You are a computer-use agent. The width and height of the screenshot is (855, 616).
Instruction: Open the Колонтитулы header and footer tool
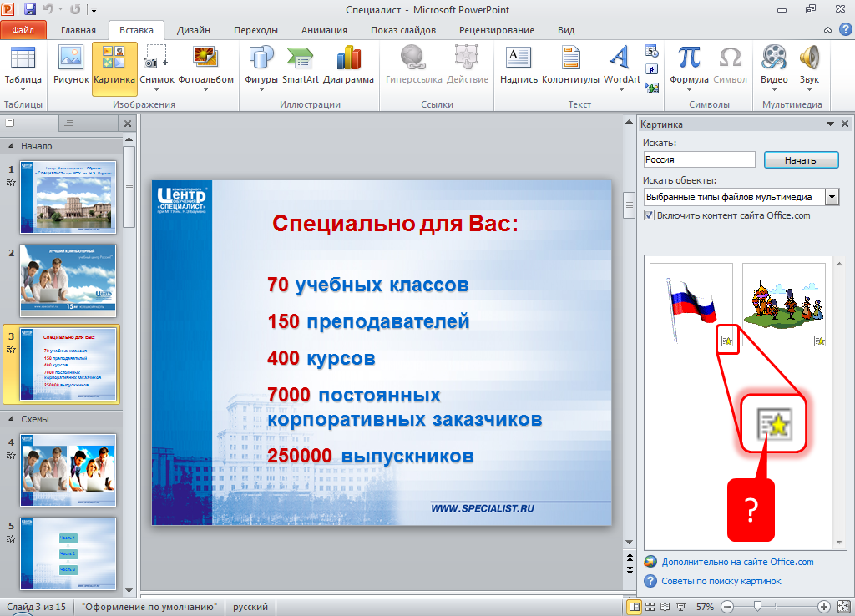(x=570, y=65)
